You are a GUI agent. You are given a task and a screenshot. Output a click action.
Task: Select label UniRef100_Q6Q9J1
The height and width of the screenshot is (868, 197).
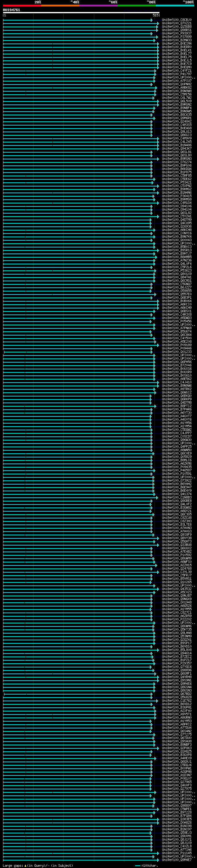[177, 762]
